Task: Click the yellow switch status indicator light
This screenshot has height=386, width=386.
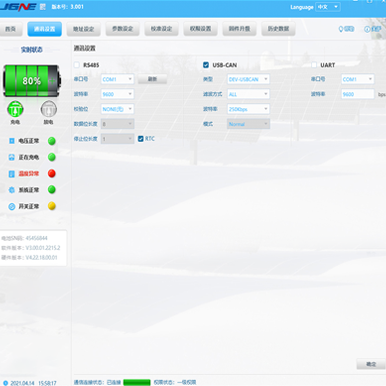Action: tap(52, 206)
